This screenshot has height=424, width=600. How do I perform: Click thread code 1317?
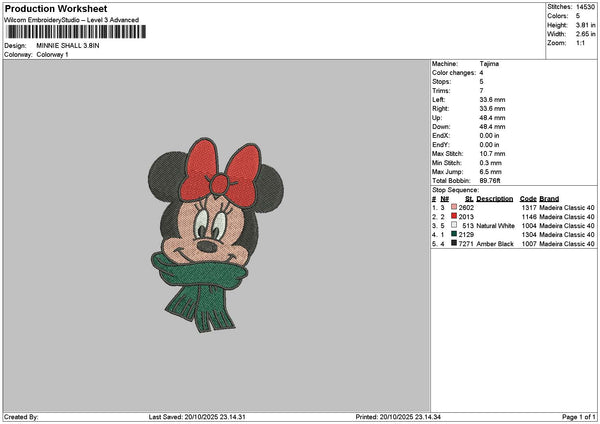pos(529,208)
